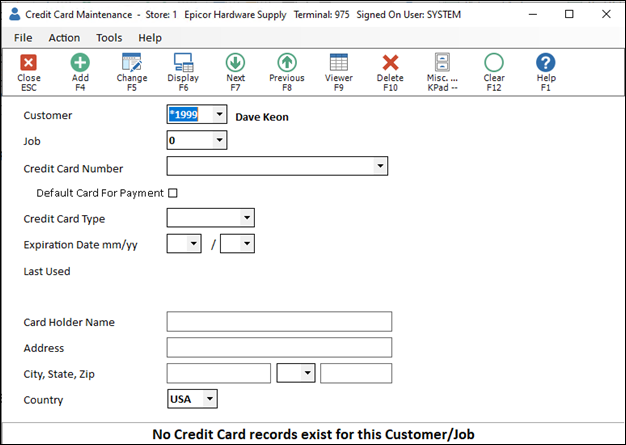The width and height of the screenshot is (626, 445).
Task: Open the Misc. KPad cabinet icon
Action: pyautogui.click(x=442, y=62)
